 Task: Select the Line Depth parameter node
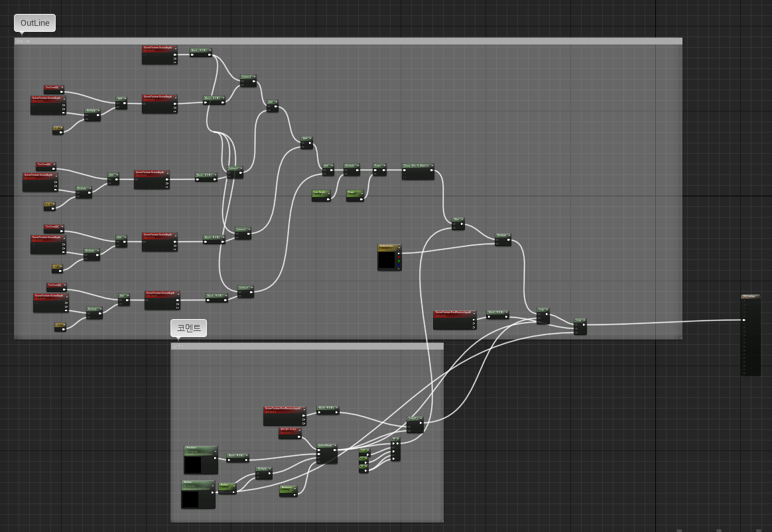coord(321,195)
